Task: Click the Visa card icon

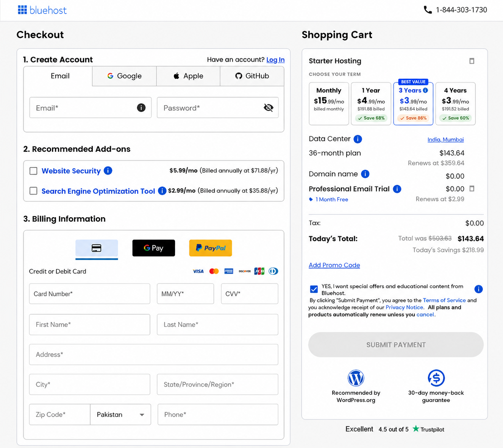Action: 198,271
